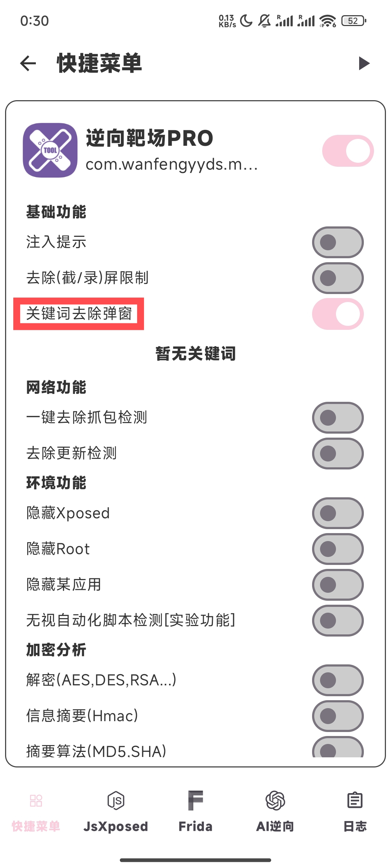This screenshot has height=868, width=391.
Task: Turn on 去除(截/录)屏限制 switch
Action: tap(338, 278)
